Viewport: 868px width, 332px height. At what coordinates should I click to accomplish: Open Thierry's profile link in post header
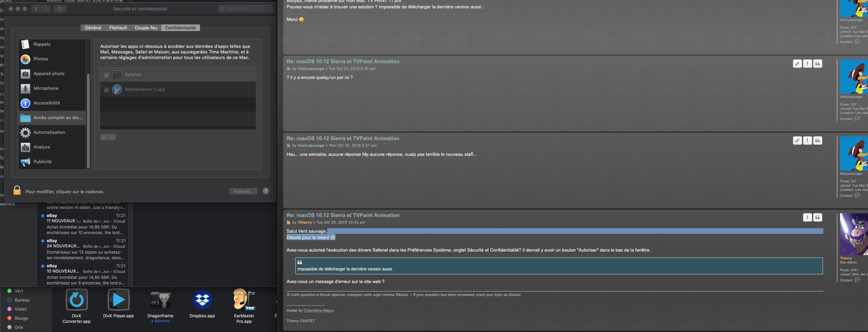coord(304,222)
